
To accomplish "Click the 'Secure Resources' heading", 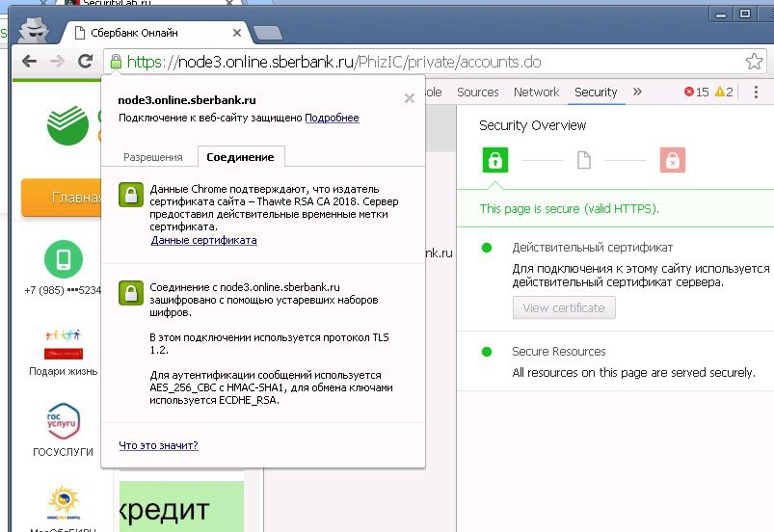I will coord(559,352).
